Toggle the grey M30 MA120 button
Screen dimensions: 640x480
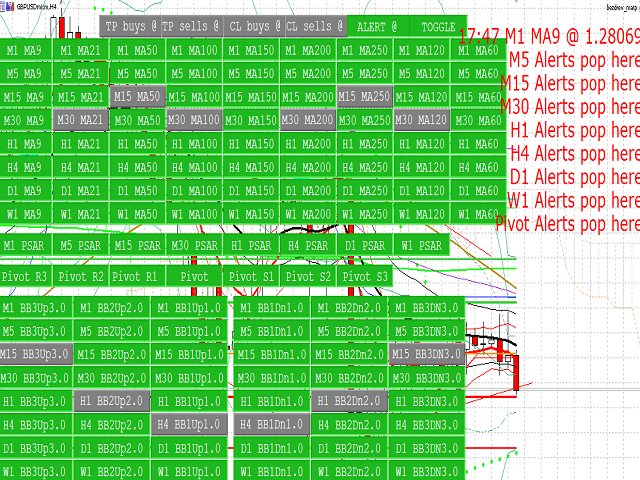[421, 120]
